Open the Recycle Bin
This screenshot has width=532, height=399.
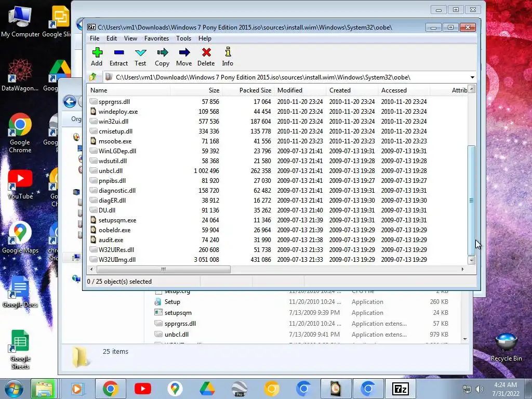[506, 348]
